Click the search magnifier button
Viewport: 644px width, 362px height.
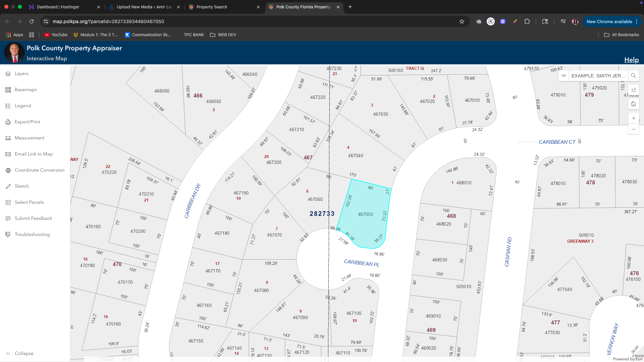pos(633,76)
